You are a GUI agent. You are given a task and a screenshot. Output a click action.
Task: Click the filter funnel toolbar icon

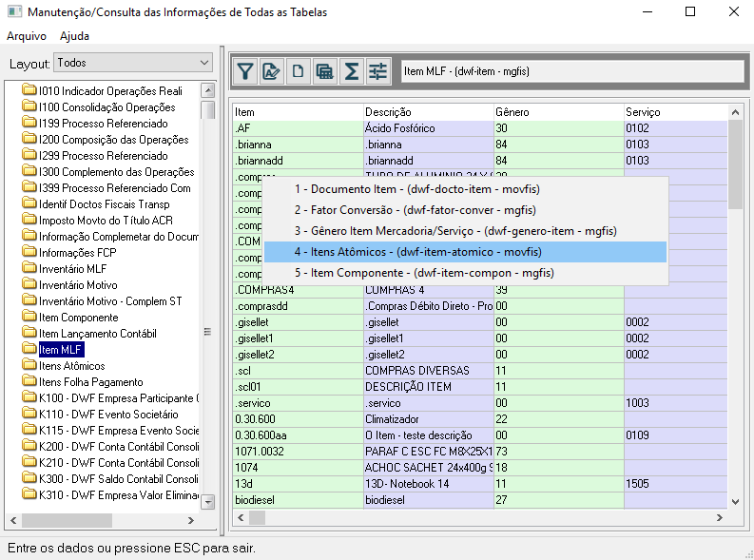click(x=245, y=71)
